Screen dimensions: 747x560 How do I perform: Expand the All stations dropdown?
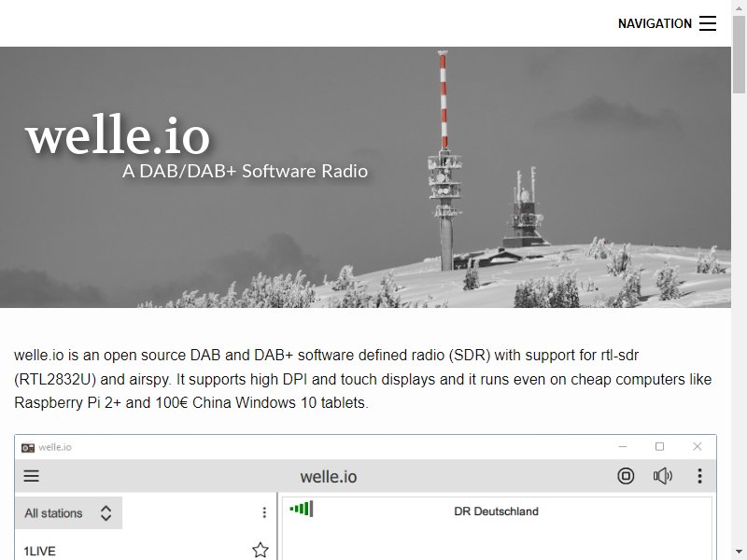pyautogui.click(x=68, y=512)
